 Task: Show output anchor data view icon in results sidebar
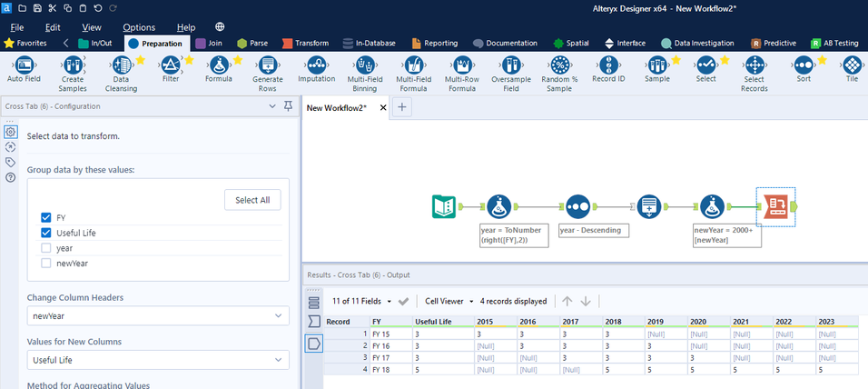point(314,344)
